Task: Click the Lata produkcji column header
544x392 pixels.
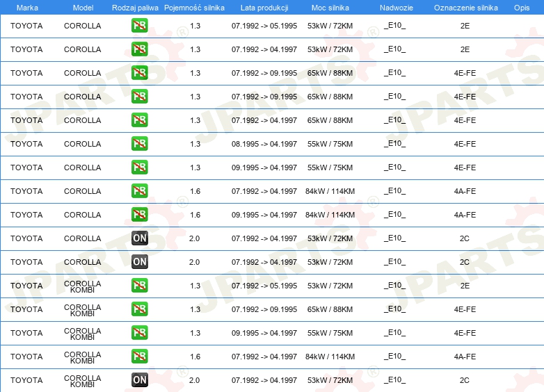Action: click(x=264, y=8)
